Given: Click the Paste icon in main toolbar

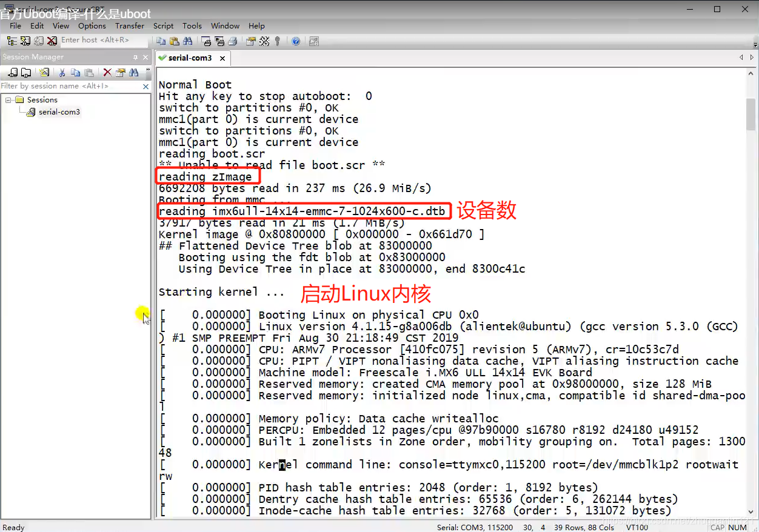Looking at the screenshot, I should click(x=175, y=41).
